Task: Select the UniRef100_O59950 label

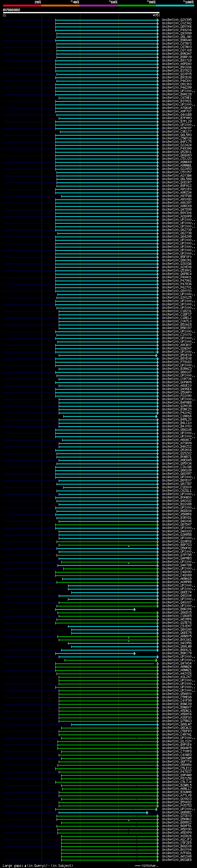Action: (177, 765)
